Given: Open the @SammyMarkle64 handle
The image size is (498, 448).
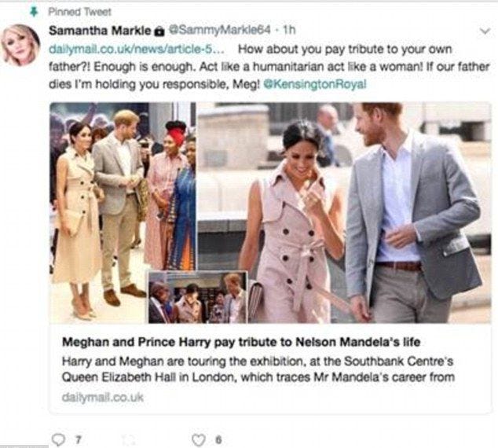Looking at the screenshot, I should [220, 30].
